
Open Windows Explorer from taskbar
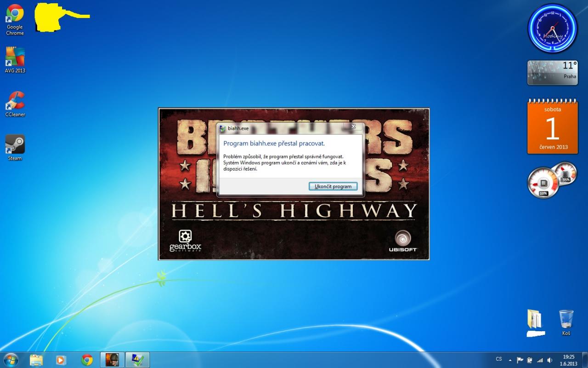tap(36, 360)
